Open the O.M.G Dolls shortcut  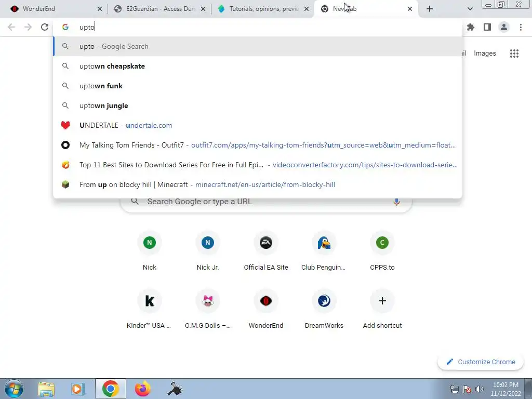point(208,310)
